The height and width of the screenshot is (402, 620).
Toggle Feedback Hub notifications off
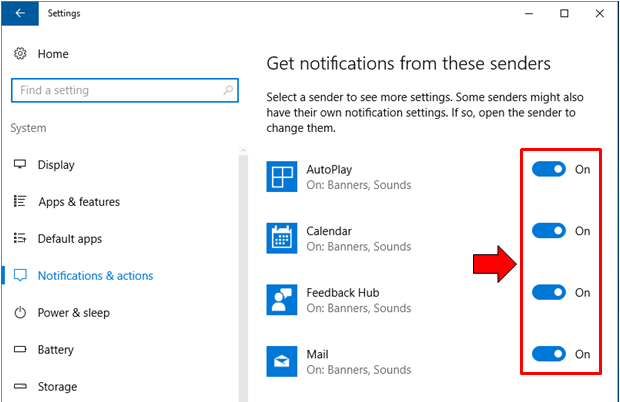548,293
